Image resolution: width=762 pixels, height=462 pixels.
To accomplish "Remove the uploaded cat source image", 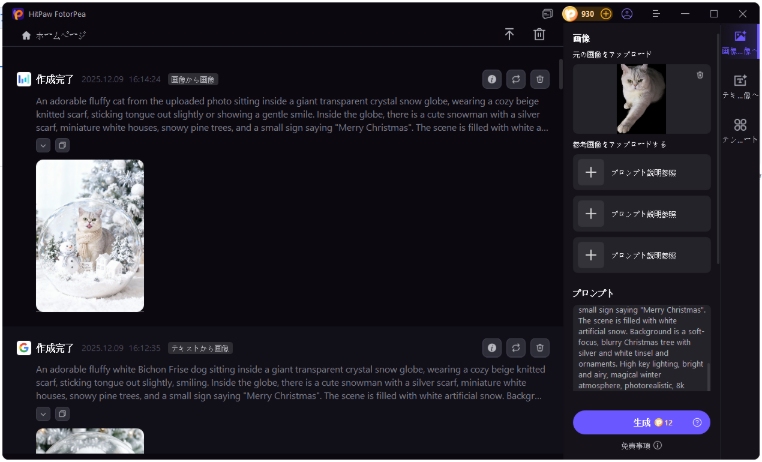I will pyautogui.click(x=699, y=75).
